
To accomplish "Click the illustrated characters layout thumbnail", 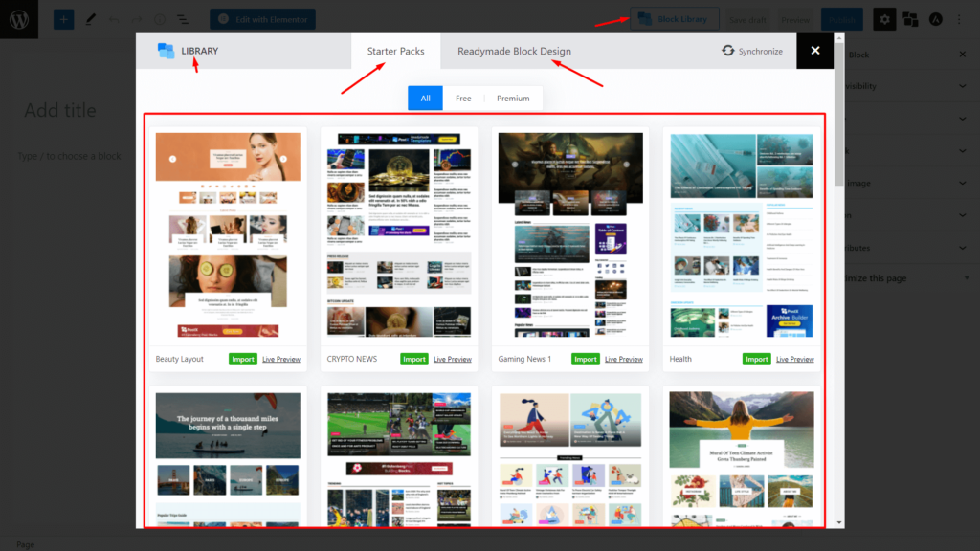I will click(570, 459).
